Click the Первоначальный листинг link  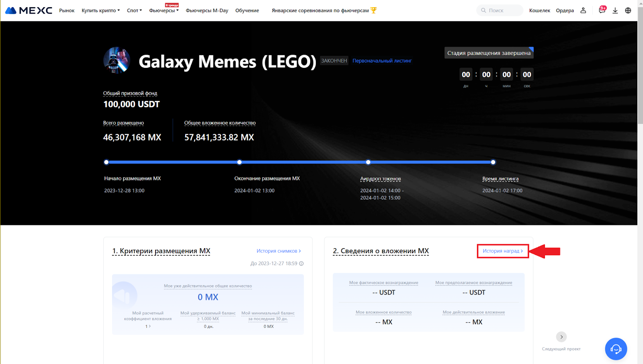pyautogui.click(x=382, y=61)
